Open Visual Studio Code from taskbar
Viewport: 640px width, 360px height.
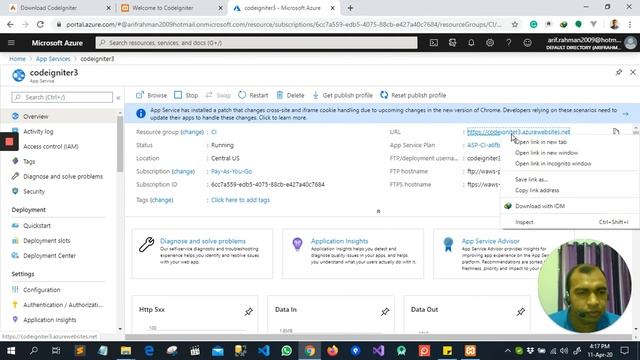264,351
